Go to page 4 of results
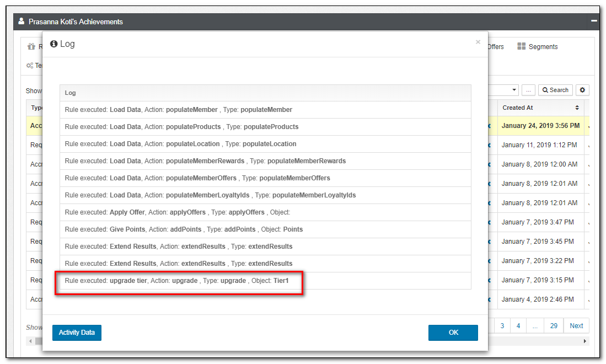Image resolution: width=606 pixels, height=364 pixels. click(518, 326)
